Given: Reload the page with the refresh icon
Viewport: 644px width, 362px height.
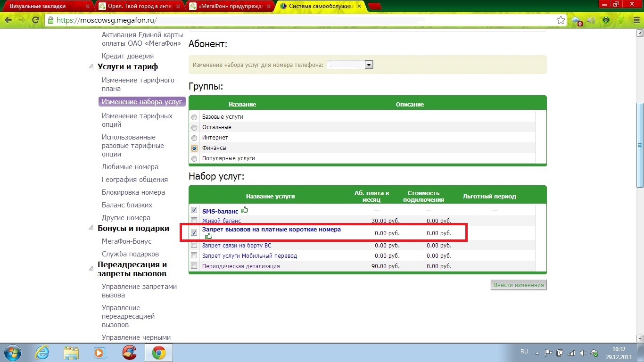Looking at the screenshot, I should coord(35,20).
